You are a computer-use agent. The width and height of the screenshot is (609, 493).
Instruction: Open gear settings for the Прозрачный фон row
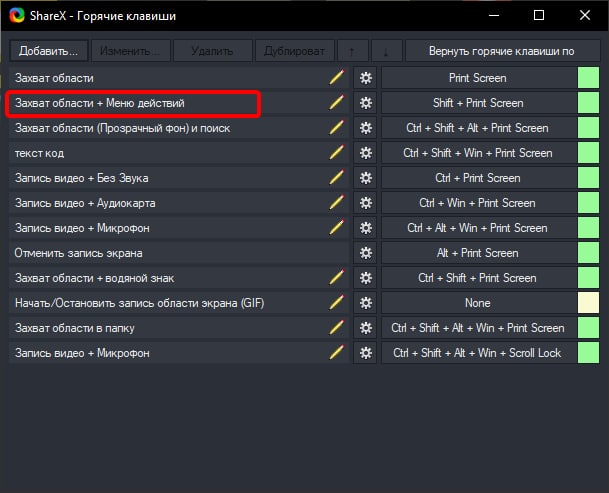coord(365,128)
